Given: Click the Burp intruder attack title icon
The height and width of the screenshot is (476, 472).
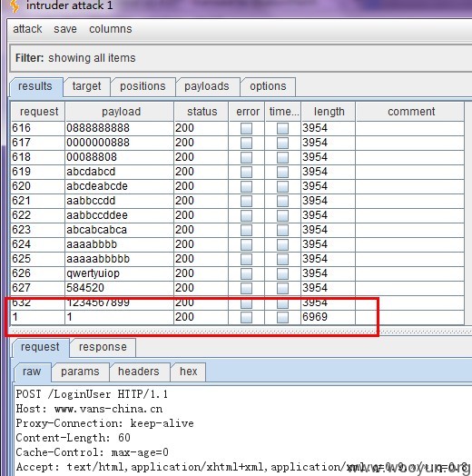Looking at the screenshot, I should tap(15, 6).
